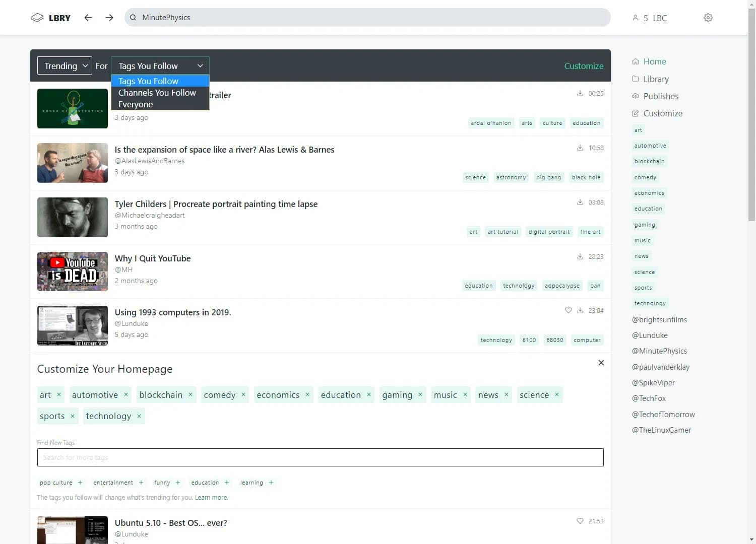756x544 pixels.
Task: Select Channels You Follow option
Action: [x=160, y=93]
